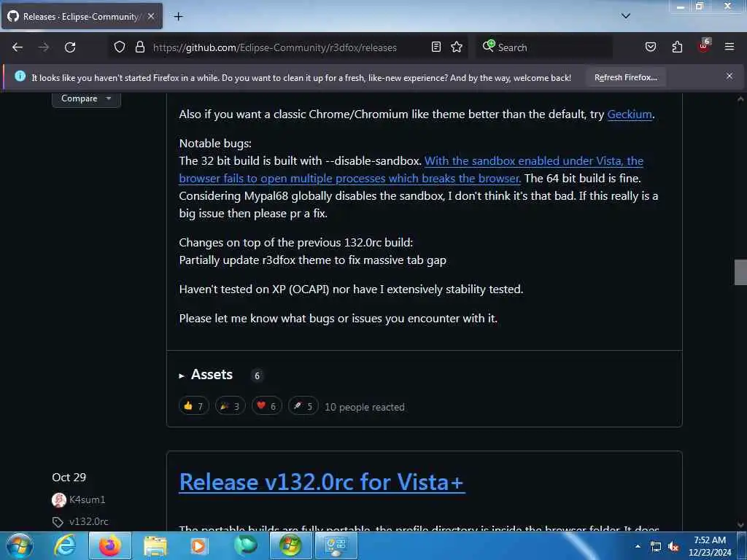747x560 pixels.
Task: Click the scrollbar up arrow
Action: point(740,99)
